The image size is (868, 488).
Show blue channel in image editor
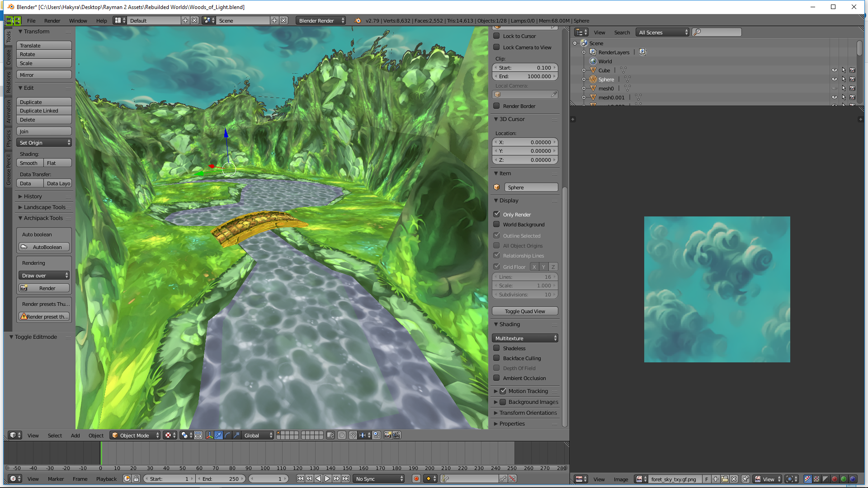pos(853,479)
